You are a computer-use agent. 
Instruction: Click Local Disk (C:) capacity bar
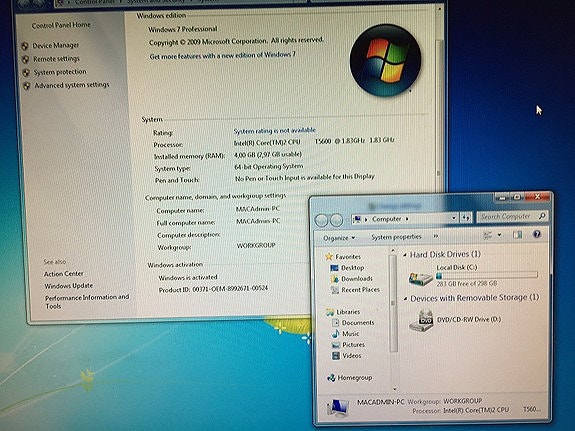[x=487, y=275]
